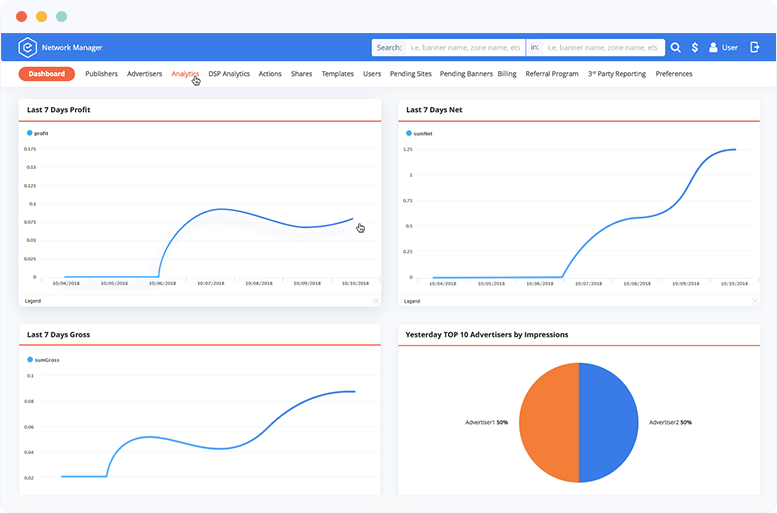777x513 pixels.
Task: Click the blue Advertiser2 pie slice
Action: pos(610,423)
